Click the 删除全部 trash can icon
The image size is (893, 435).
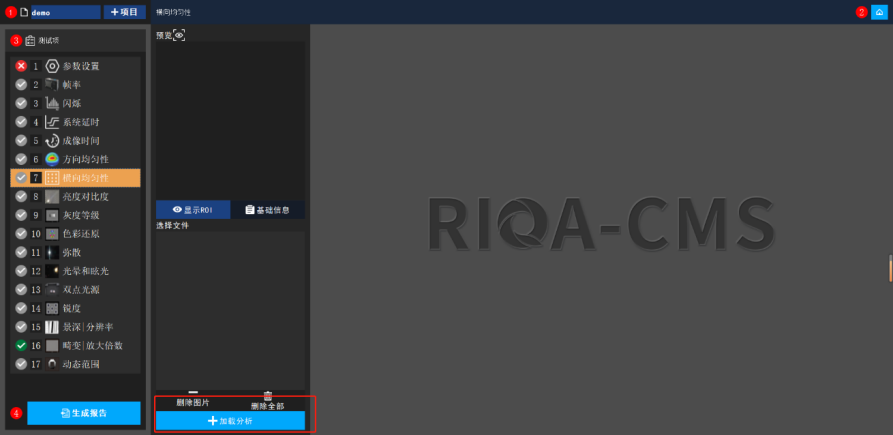tap(267, 397)
